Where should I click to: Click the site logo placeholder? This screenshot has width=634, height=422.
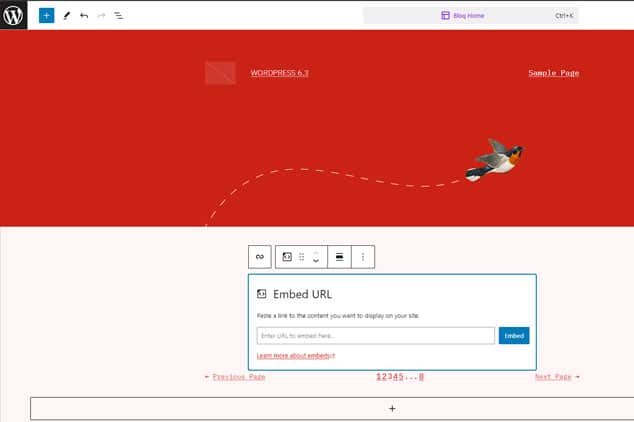tap(220, 73)
